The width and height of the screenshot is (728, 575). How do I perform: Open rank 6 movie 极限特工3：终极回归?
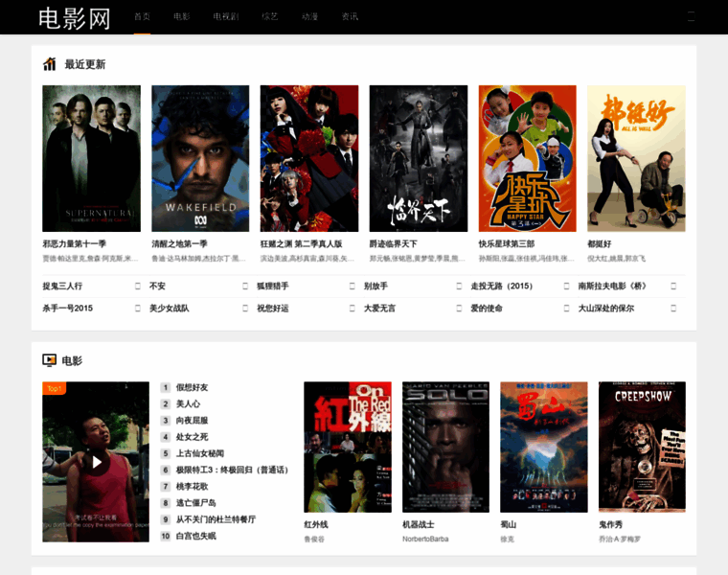232,470
